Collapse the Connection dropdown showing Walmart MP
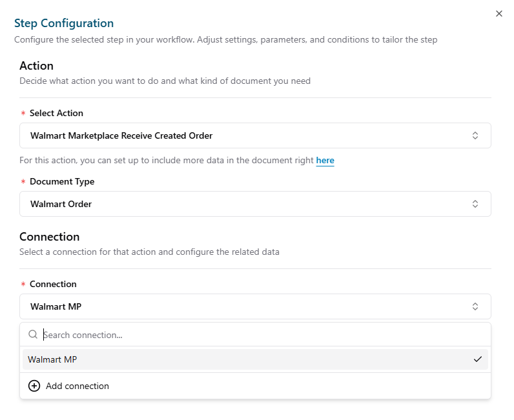 pos(255,306)
